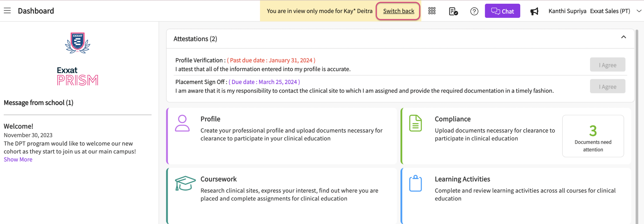This screenshot has height=224, width=644.
Task: Click the Learning Activities clipboard icon
Action: coord(415,183)
